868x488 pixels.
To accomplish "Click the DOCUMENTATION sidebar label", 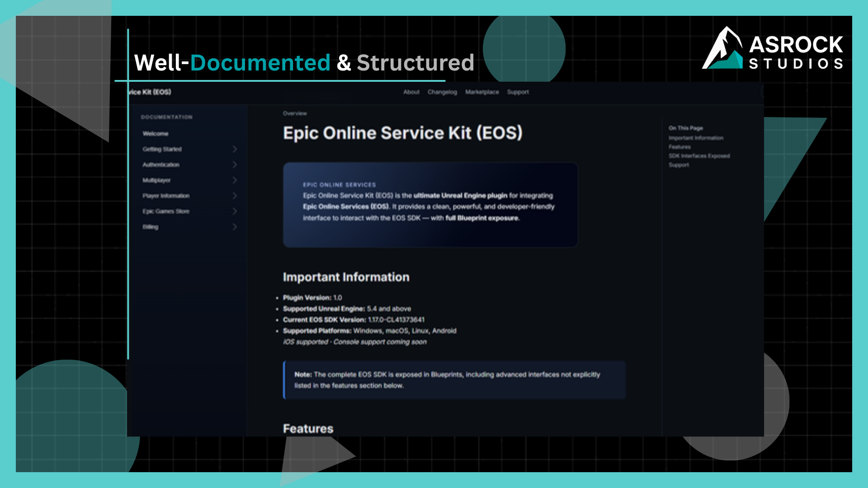I will point(167,117).
